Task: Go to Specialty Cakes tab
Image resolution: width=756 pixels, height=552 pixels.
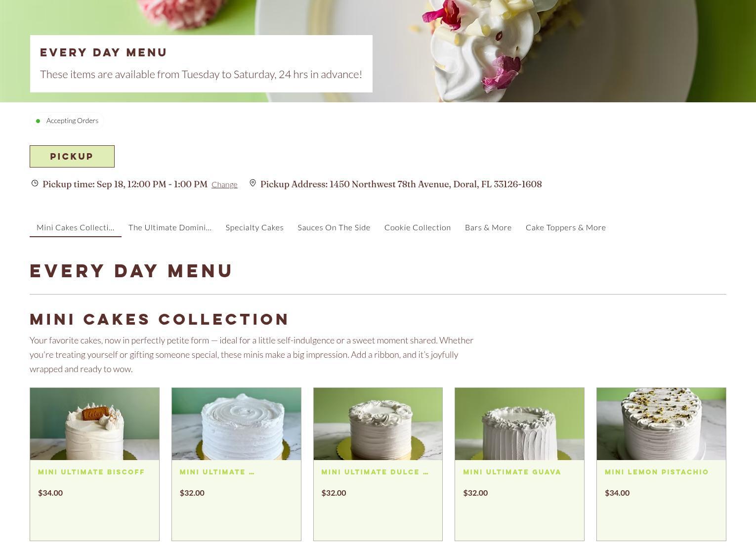Action: [254, 227]
